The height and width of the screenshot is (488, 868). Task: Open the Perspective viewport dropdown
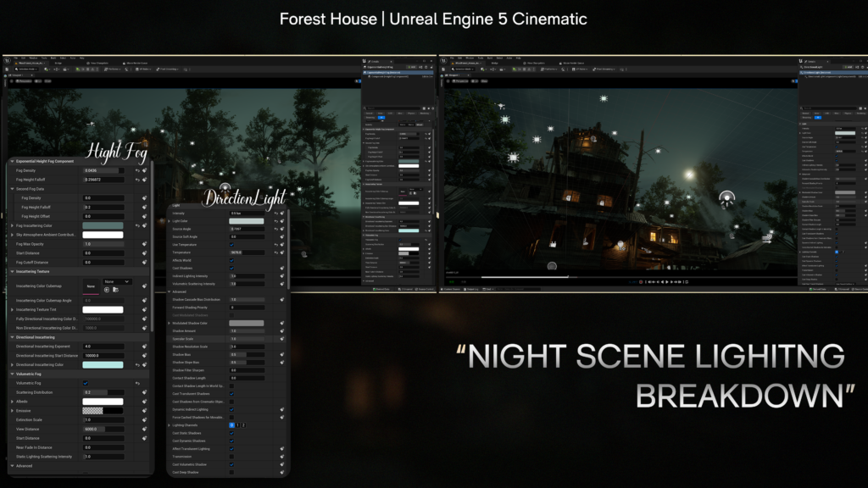click(x=24, y=81)
